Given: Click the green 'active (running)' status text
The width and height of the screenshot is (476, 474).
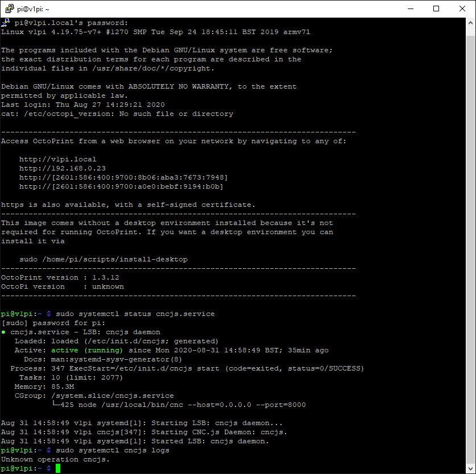Looking at the screenshot, I should 87,351.
